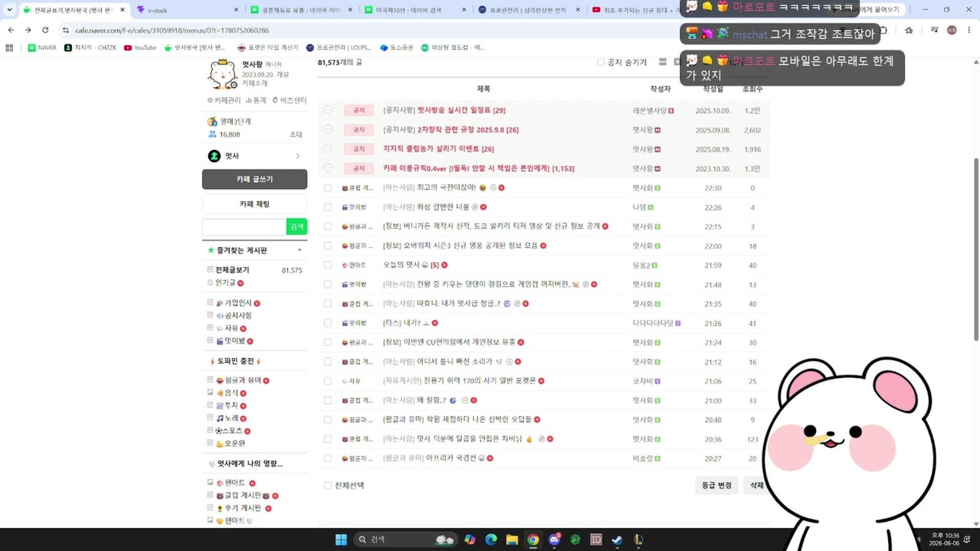Open the 카페소개 link
The height and width of the screenshot is (551, 980).
[x=255, y=83]
